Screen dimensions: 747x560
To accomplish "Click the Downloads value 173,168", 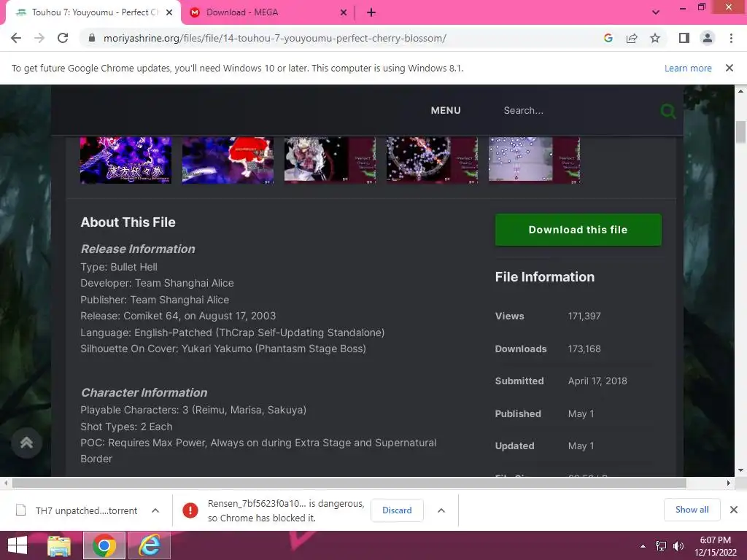I will (584, 349).
